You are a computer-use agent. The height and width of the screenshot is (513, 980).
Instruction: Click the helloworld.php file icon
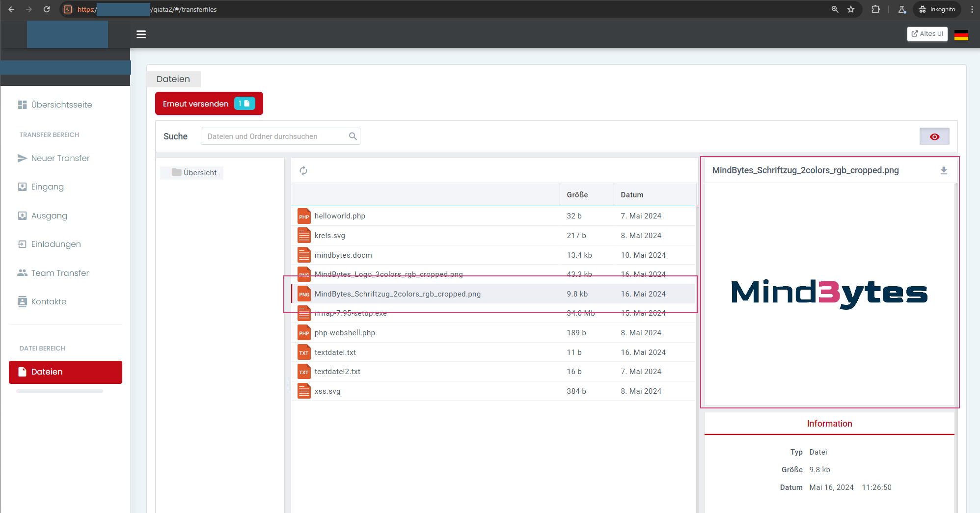pos(304,216)
